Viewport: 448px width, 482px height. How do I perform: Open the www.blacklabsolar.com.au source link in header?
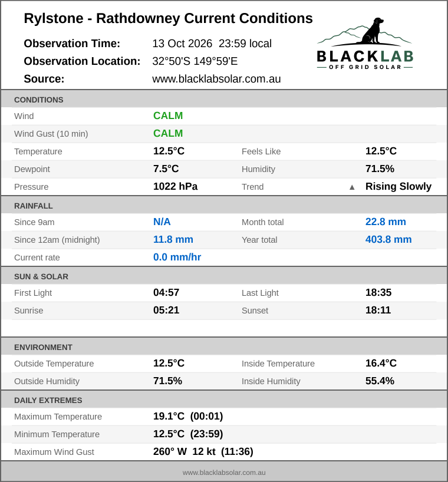point(216,79)
